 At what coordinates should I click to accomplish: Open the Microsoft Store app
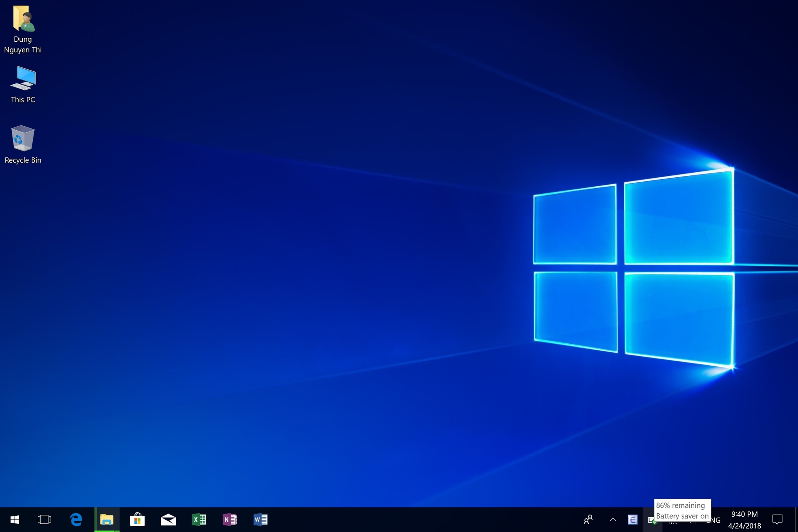tap(137, 520)
